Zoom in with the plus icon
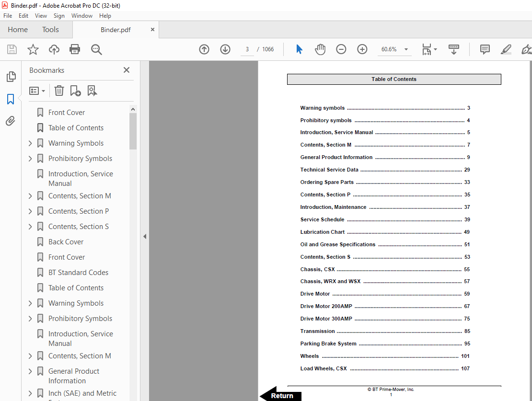 (x=362, y=49)
